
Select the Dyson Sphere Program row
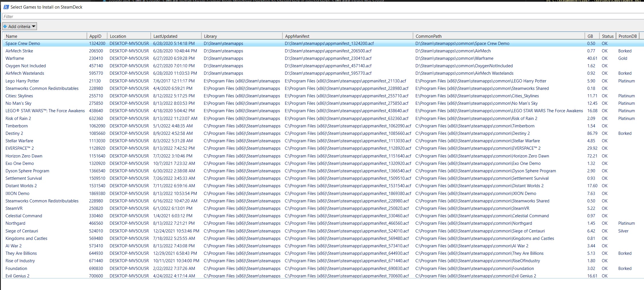323,171
